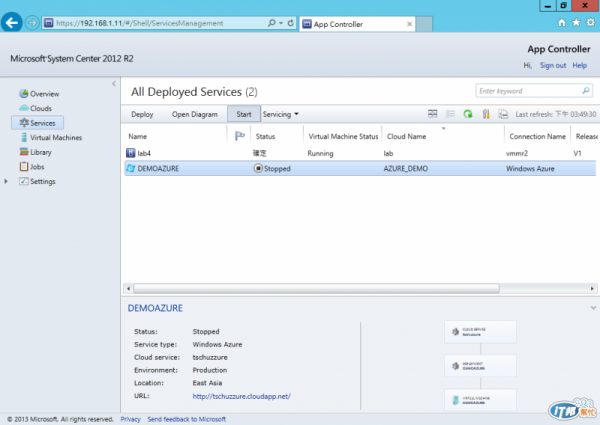Click the Running status cell of lab4
600x425 pixels.
click(320, 153)
